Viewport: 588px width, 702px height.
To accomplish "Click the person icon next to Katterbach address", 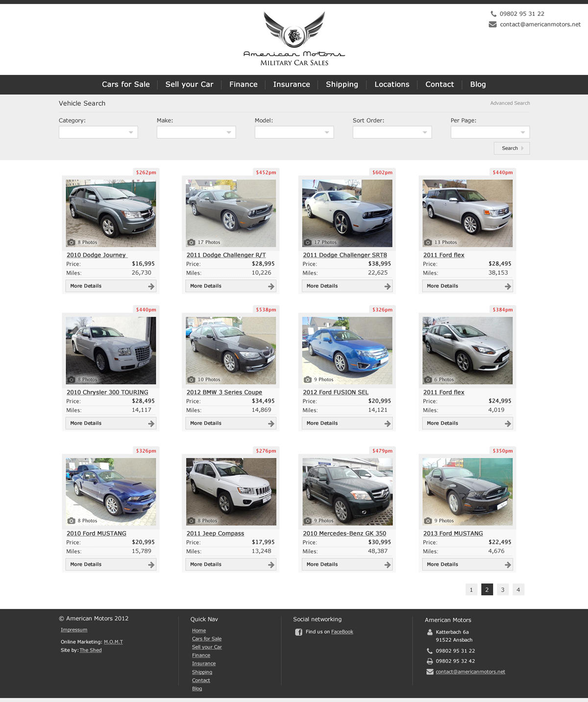I will pyautogui.click(x=430, y=632).
